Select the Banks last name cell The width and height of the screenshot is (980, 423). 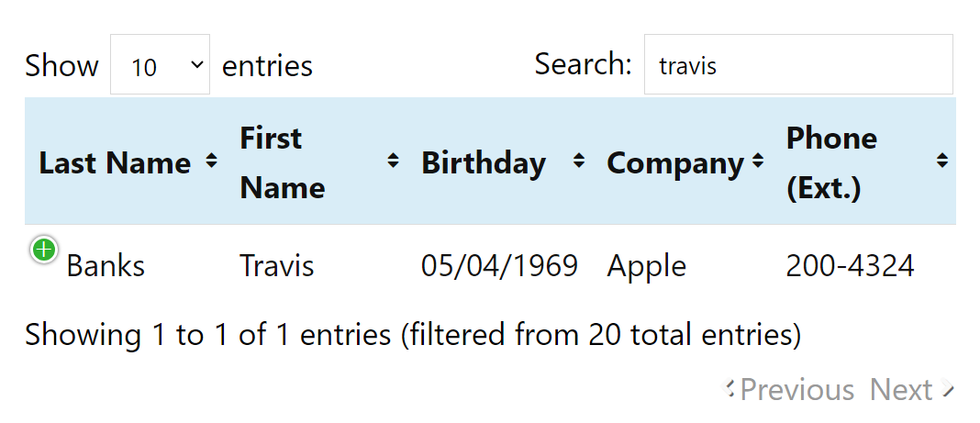105,265
